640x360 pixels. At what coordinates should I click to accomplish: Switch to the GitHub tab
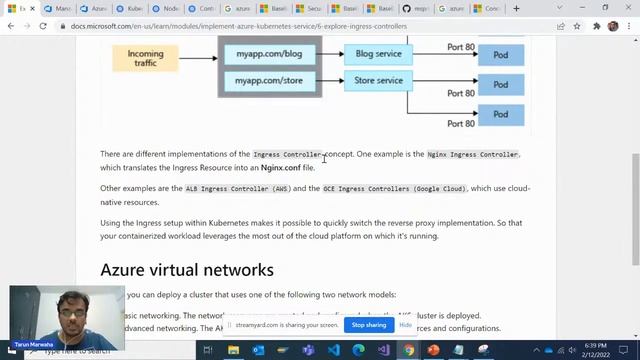pos(416,9)
